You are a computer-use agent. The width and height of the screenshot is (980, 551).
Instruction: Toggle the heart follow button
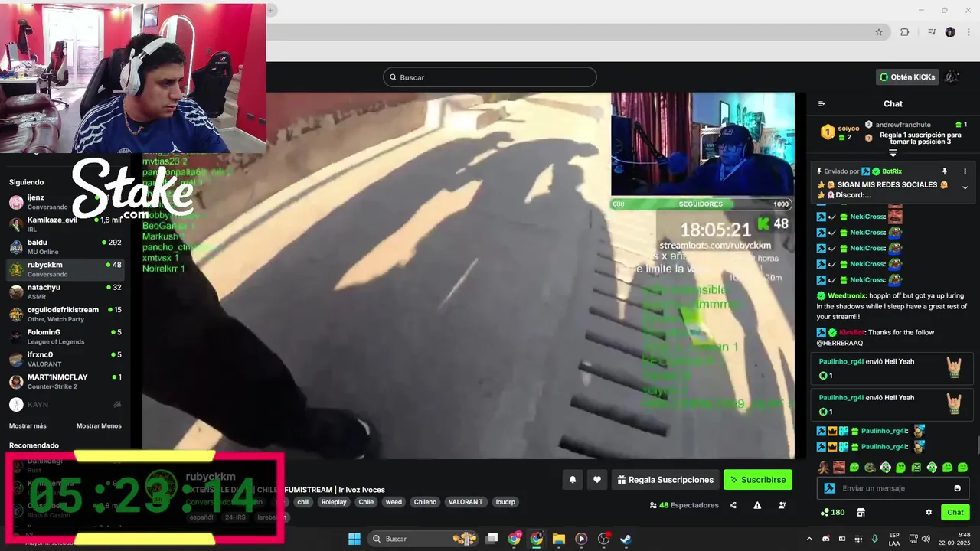pos(597,480)
